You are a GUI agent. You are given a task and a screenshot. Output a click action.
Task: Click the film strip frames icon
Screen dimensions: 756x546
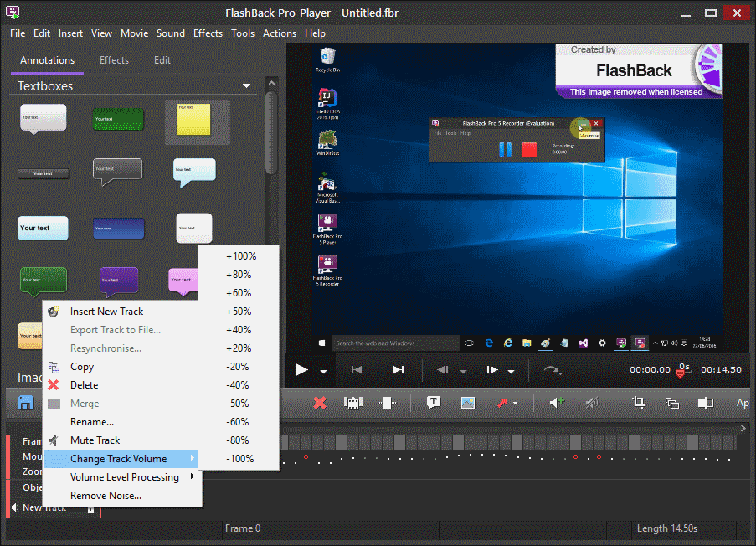(x=353, y=403)
